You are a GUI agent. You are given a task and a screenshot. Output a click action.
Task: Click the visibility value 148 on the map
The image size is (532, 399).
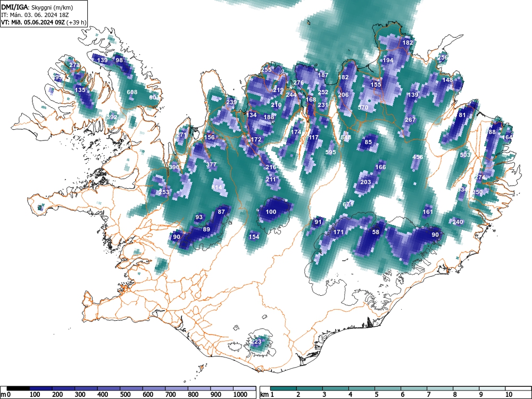click(447, 80)
